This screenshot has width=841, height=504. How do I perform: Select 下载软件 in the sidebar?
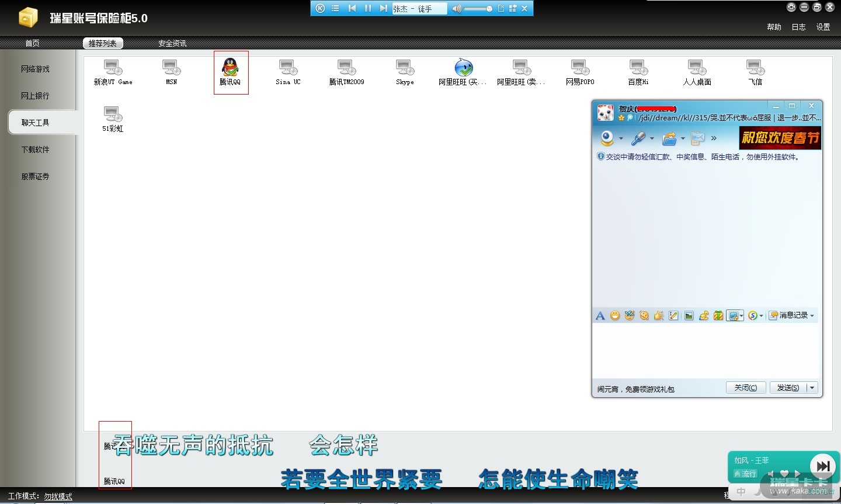point(36,150)
